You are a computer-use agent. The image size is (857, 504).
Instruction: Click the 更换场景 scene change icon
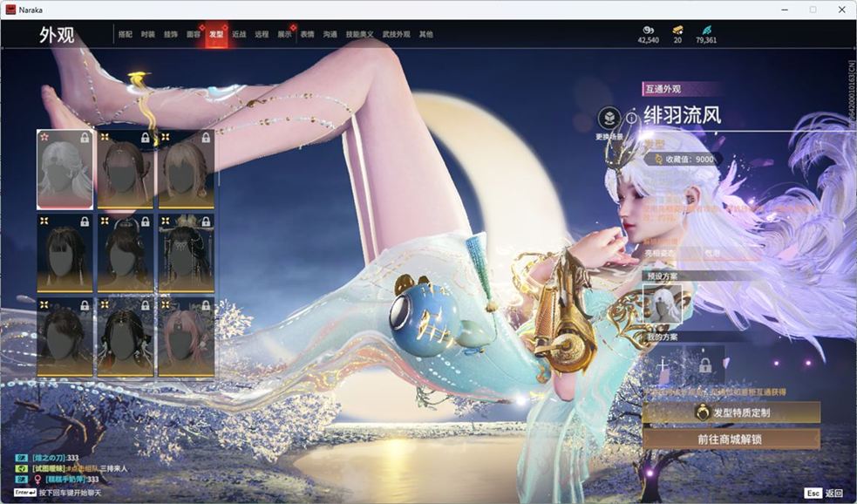[609, 119]
